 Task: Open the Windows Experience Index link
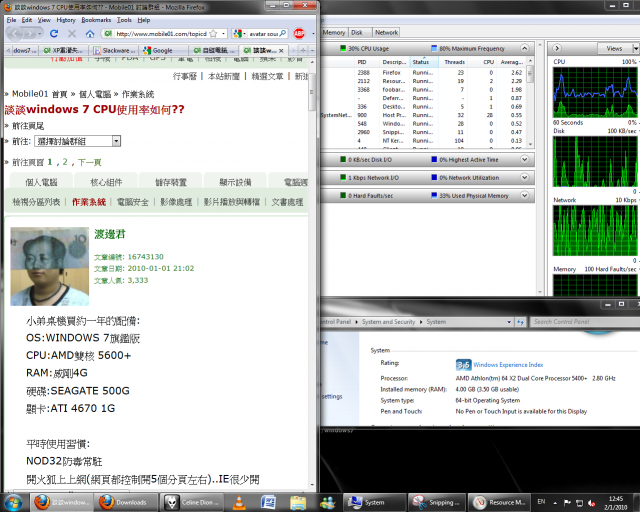(x=508, y=365)
